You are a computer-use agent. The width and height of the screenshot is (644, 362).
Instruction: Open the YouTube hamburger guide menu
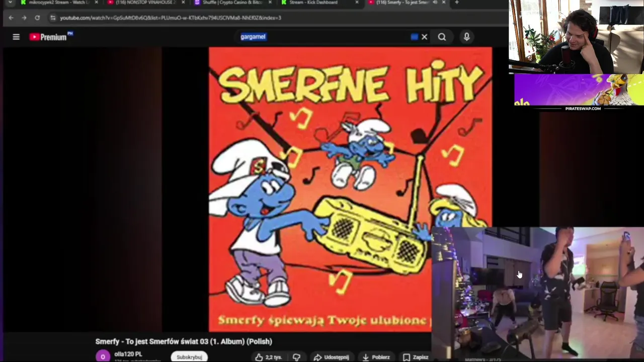tap(16, 37)
